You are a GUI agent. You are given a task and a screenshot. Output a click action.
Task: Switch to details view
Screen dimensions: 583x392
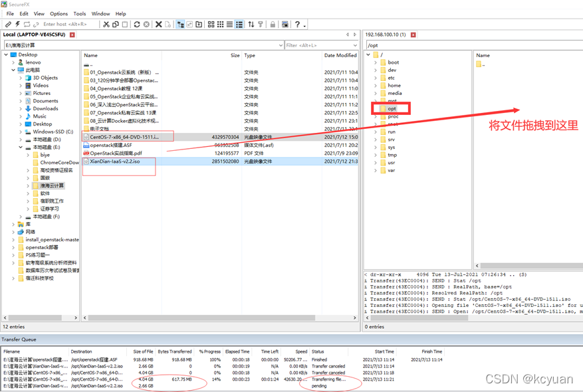click(x=239, y=24)
